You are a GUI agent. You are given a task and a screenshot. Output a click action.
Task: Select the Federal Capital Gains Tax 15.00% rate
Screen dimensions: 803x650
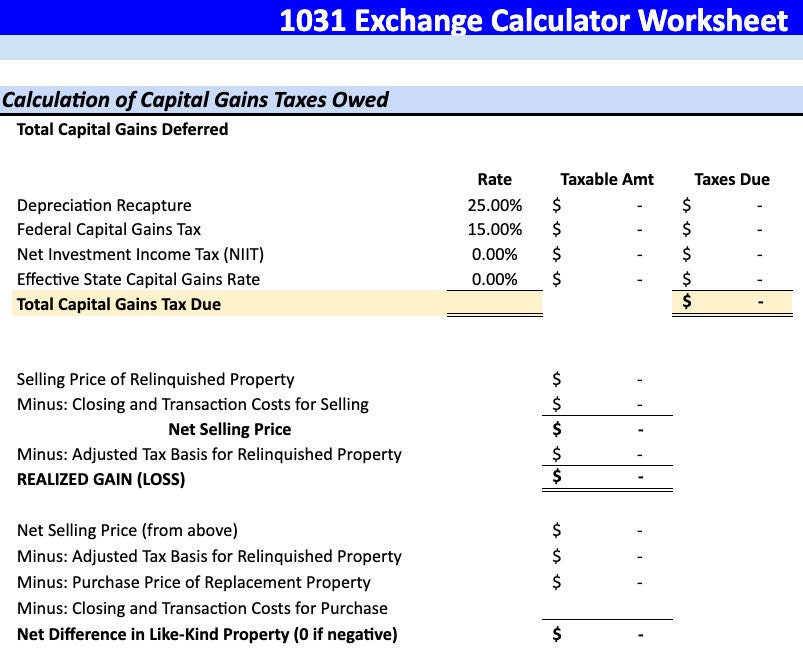(494, 229)
